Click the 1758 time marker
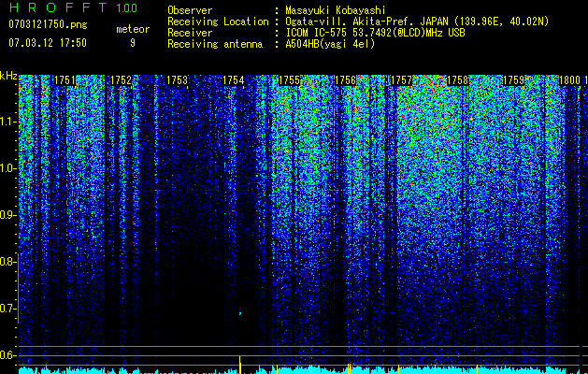 click(x=457, y=80)
